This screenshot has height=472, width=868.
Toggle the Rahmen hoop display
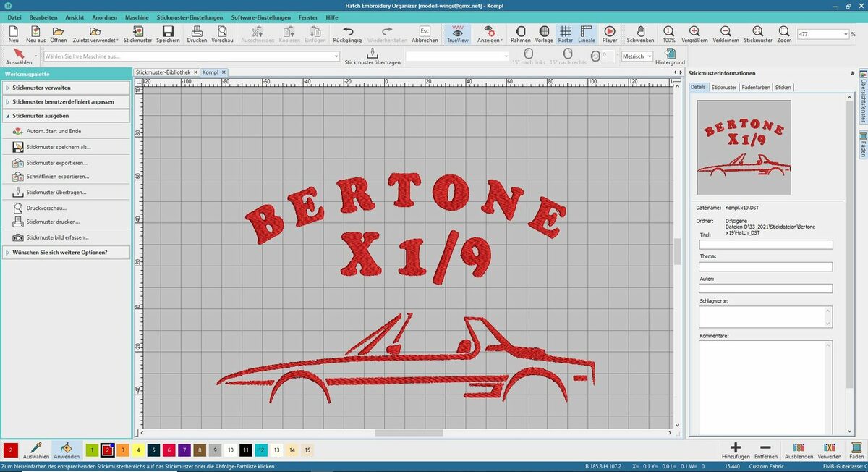pos(520,32)
